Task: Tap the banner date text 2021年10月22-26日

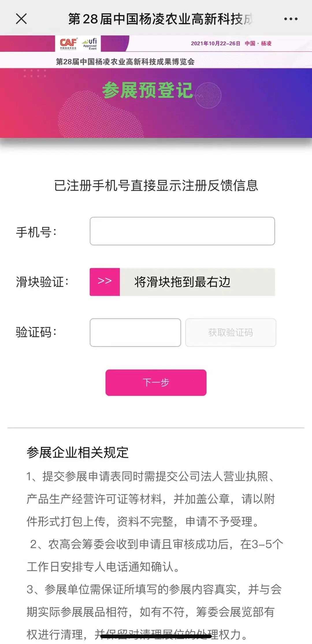Action: (x=216, y=43)
